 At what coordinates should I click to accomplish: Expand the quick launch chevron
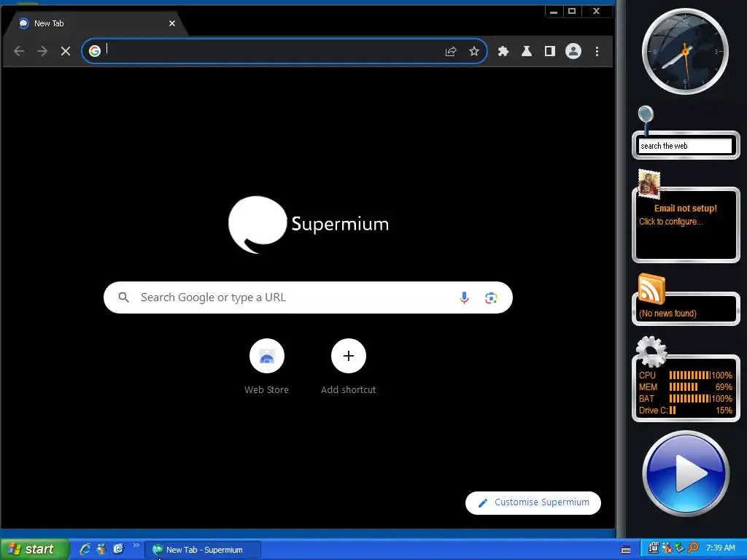[136, 545]
